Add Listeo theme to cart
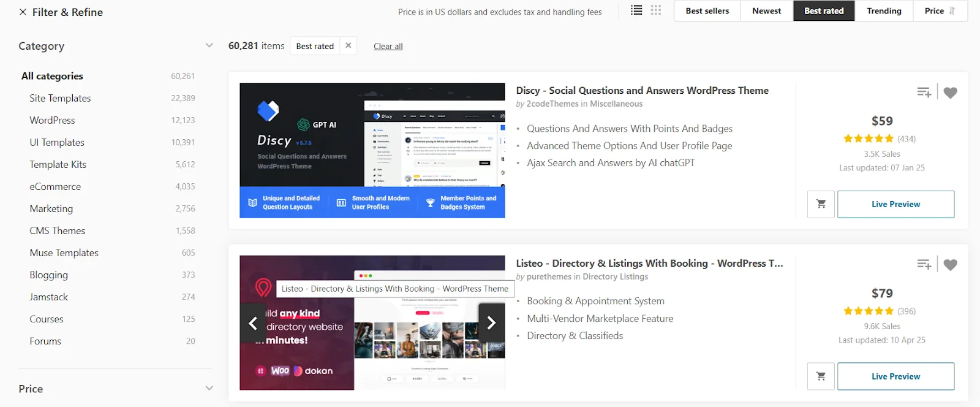The height and width of the screenshot is (407, 980). pyautogui.click(x=821, y=376)
